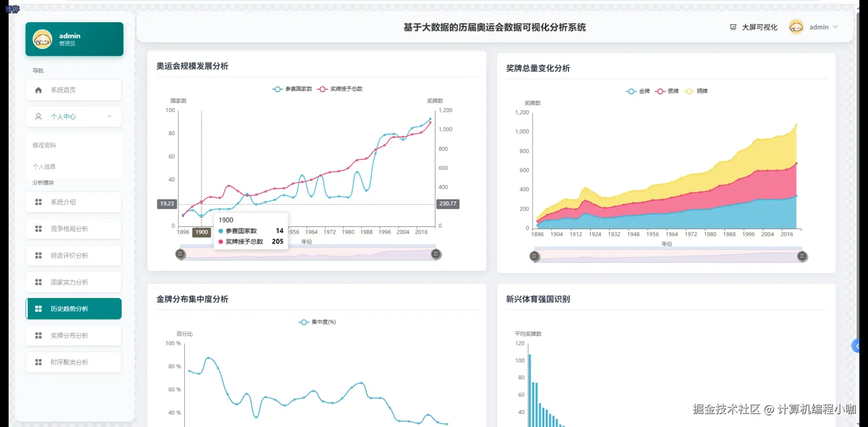Go to 竞争格局分析 page

pyautogui.click(x=74, y=229)
